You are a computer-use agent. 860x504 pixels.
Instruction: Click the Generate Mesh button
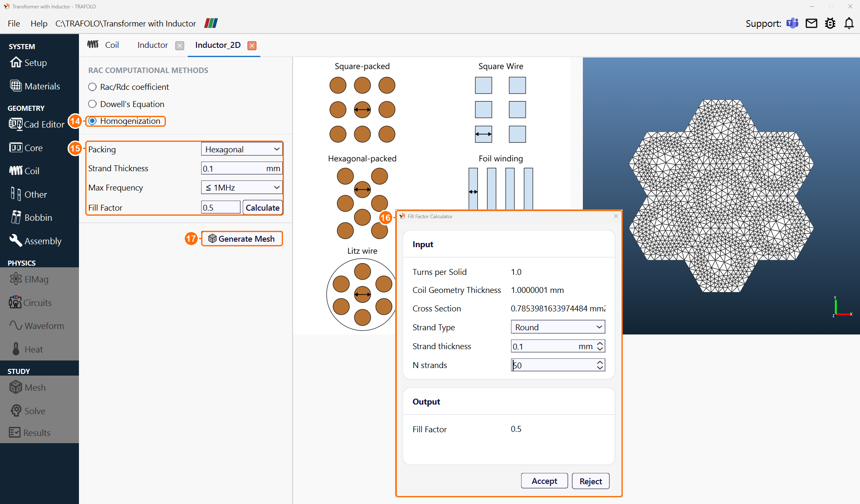[242, 239]
